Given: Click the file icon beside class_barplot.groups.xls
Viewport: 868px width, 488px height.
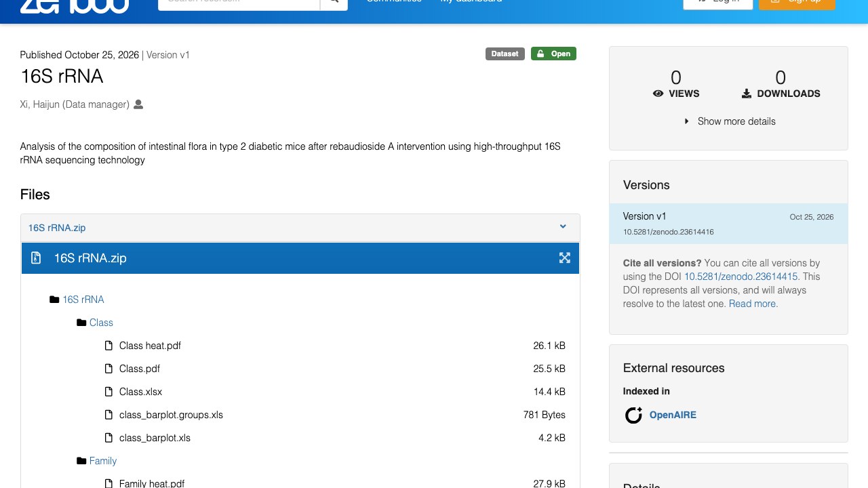Looking at the screenshot, I should pos(108,415).
